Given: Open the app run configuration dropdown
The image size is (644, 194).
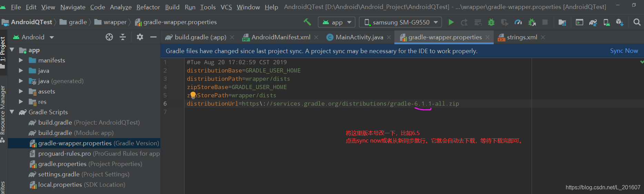Looking at the screenshot, I should 336,22.
